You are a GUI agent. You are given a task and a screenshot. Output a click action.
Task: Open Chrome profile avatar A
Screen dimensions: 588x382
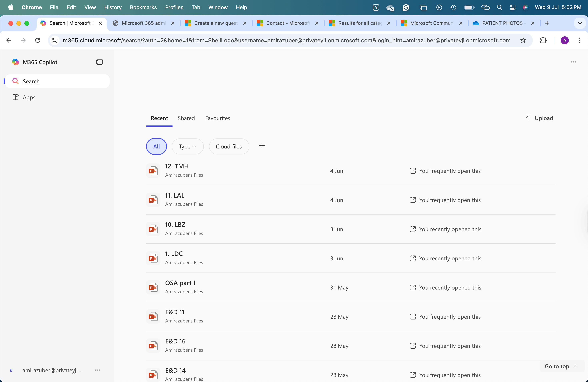(x=565, y=40)
